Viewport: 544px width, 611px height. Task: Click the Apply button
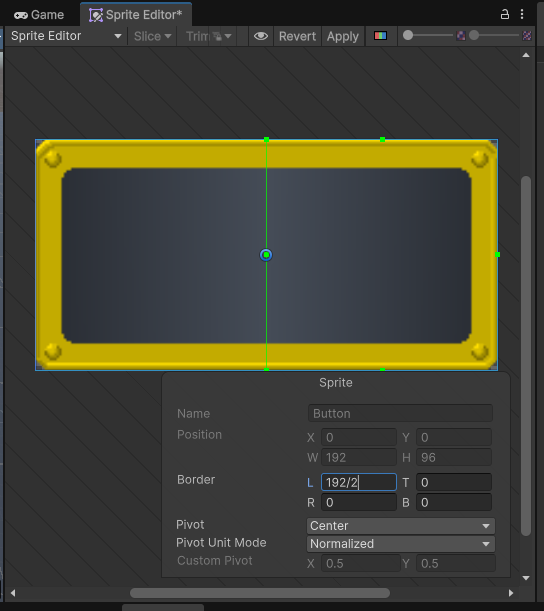[343, 36]
